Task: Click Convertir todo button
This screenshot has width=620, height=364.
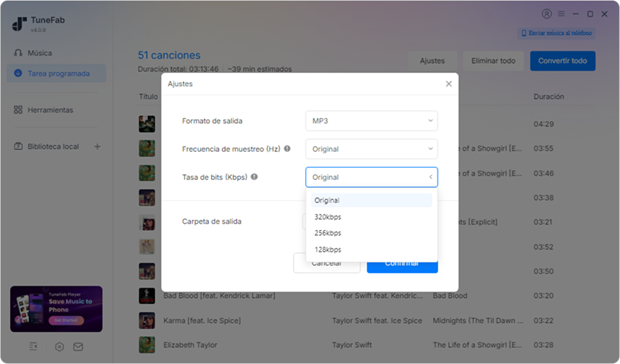Action: click(x=563, y=61)
